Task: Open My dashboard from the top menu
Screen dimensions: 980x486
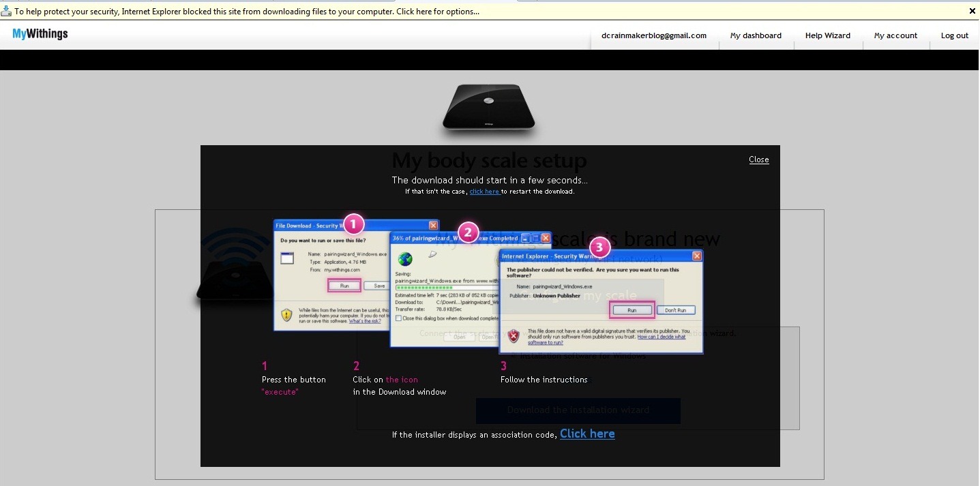Action: (756, 35)
